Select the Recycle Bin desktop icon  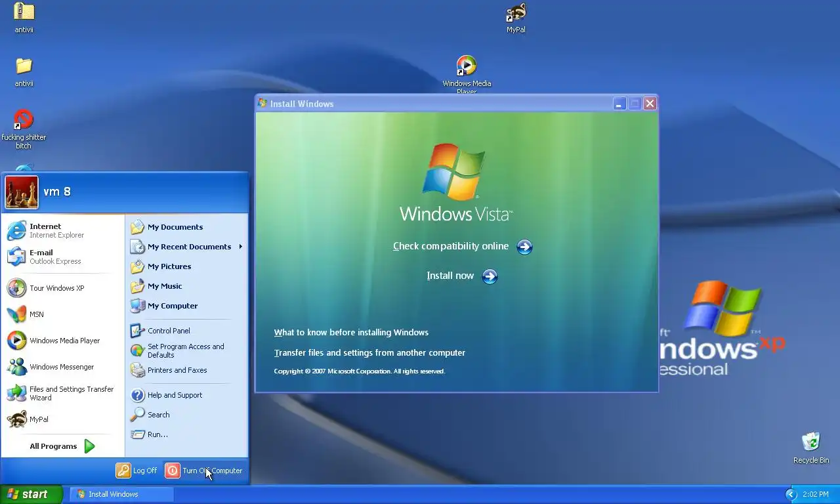811,448
